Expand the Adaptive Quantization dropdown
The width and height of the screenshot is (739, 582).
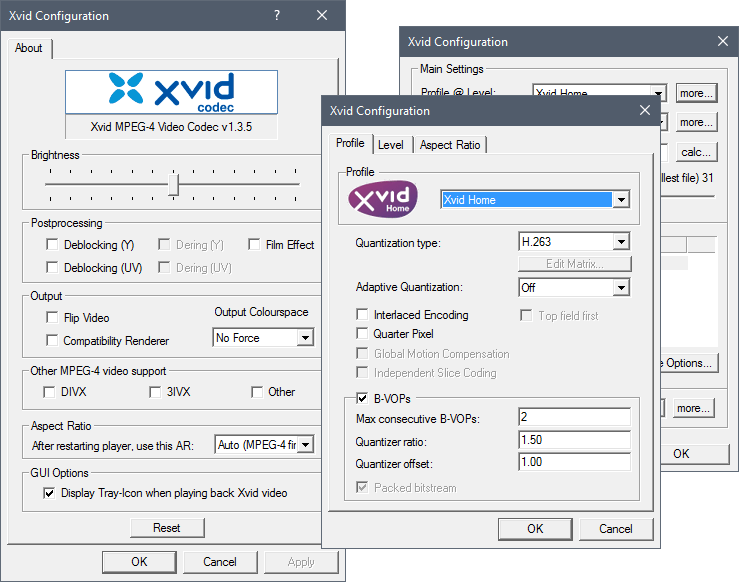pos(621,288)
